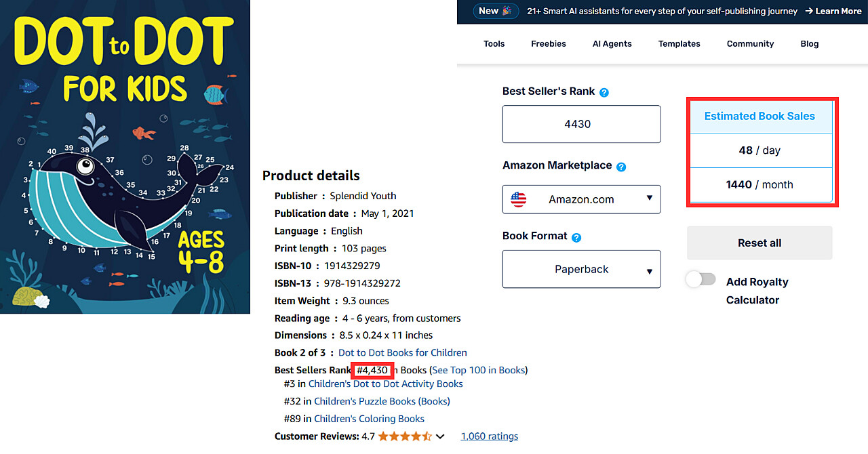The image size is (868, 454).
Task: Open the Blog page
Action: pos(809,43)
